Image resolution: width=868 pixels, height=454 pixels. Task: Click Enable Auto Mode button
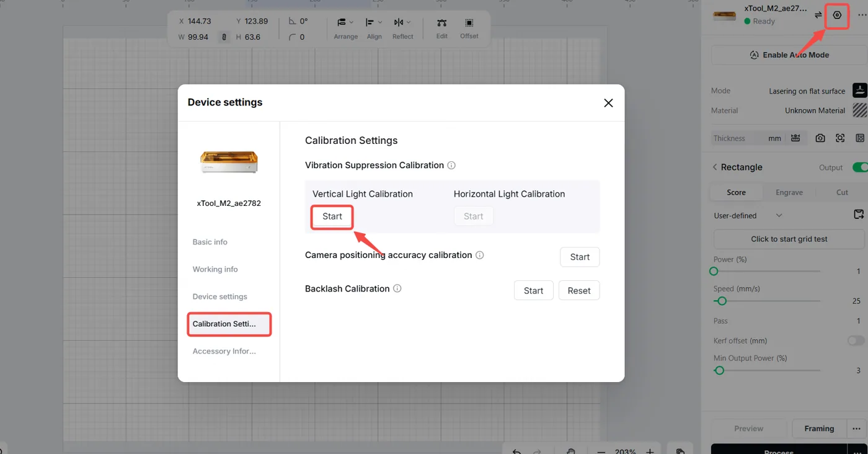pyautogui.click(x=789, y=55)
